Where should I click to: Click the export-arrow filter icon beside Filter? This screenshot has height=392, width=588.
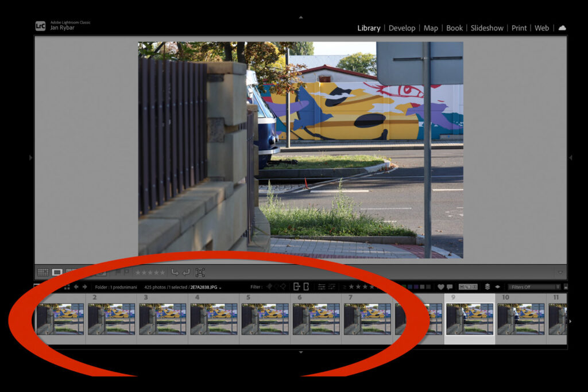click(x=297, y=287)
